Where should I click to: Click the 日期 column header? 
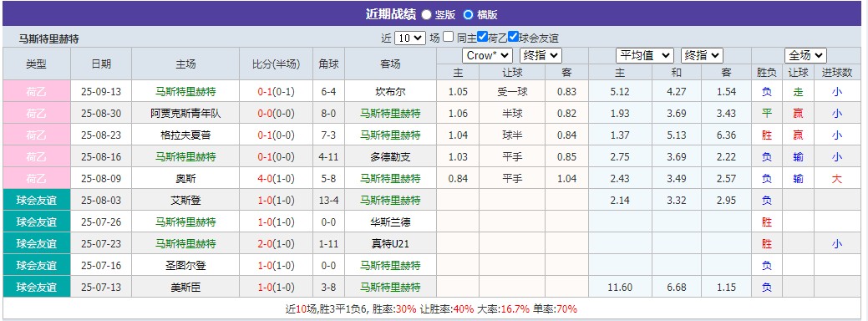pos(101,64)
